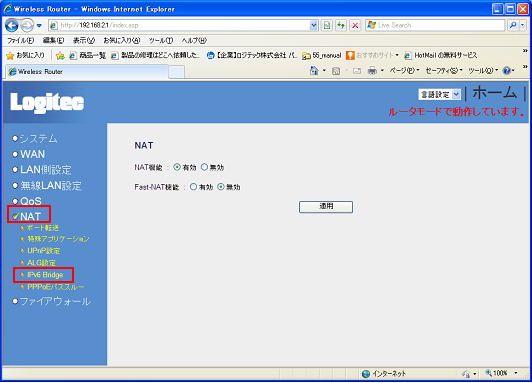Set Fast-NAT機能 to 無効
532x383 pixels.
[221, 187]
